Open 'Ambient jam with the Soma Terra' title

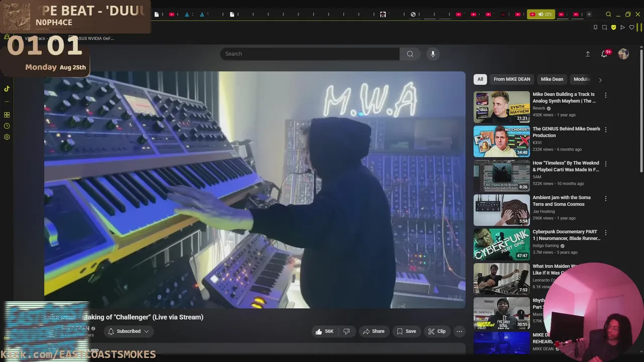pyautogui.click(x=562, y=201)
